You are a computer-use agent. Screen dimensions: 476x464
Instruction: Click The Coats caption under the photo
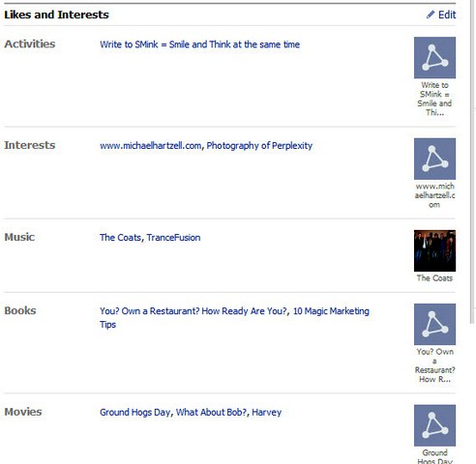pyautogui.click(x=434, y=278)
